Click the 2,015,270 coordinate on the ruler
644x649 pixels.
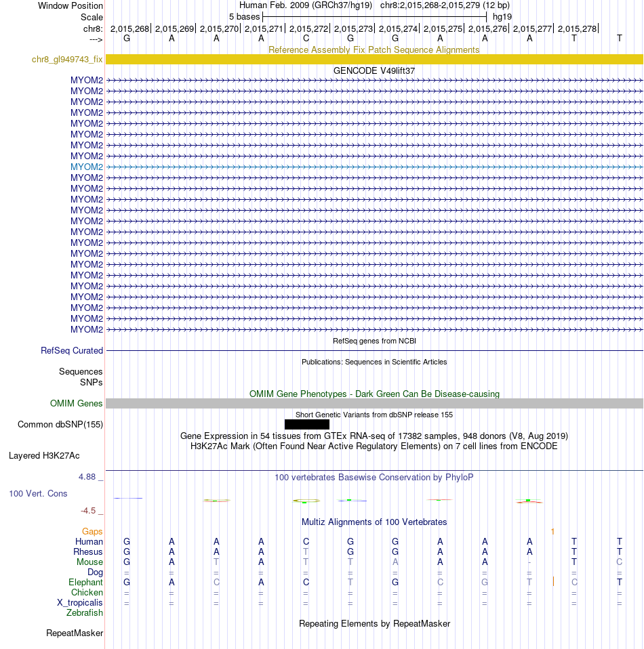click(x=219, y=28)
